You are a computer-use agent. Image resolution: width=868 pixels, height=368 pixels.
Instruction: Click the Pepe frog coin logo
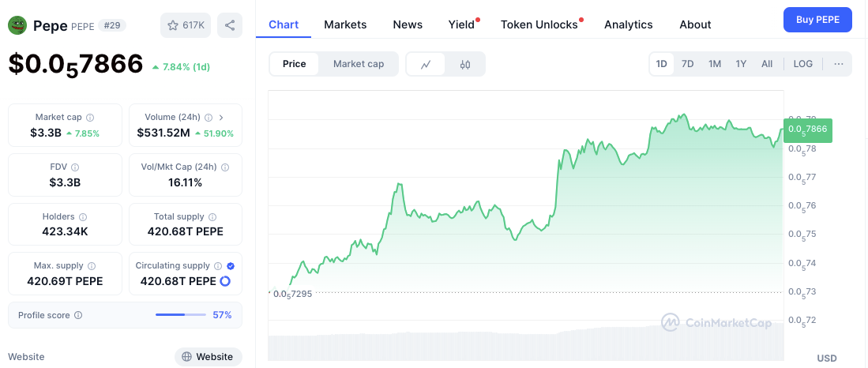[17, 25]
